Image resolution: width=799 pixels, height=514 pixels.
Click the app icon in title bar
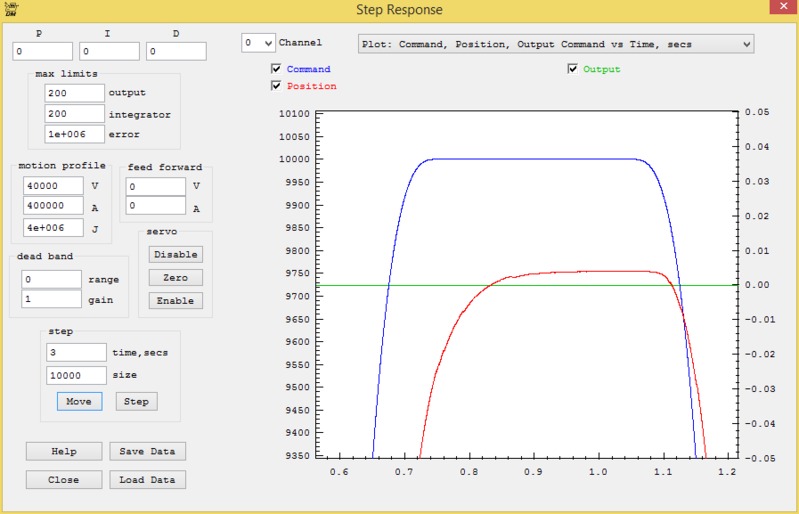pos(12,9)
